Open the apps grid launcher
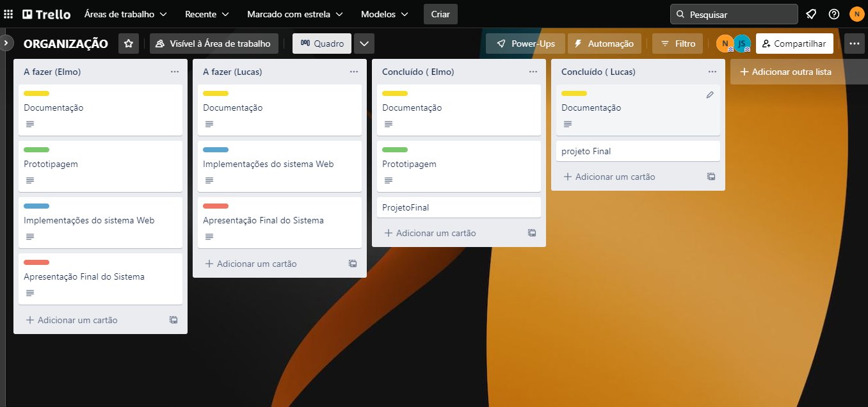Image resolution: width=868 pixels, height=407 pixels. pyautogui.click(x=8, y=13)
